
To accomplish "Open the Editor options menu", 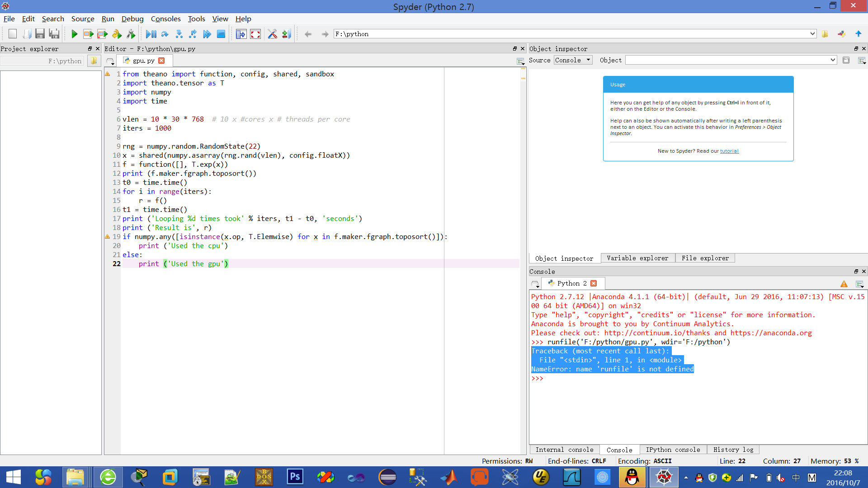I will click(520, 61).
